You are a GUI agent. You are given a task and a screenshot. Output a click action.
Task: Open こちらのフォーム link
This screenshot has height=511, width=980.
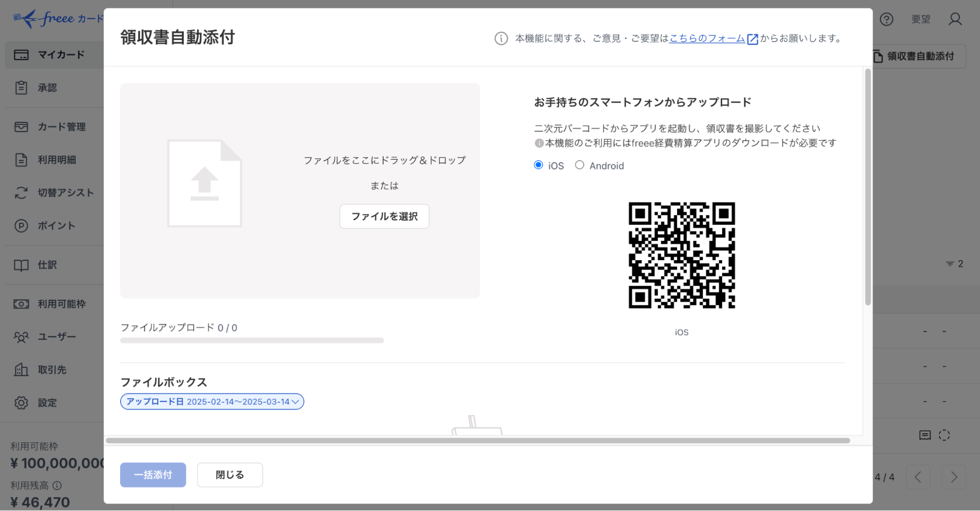pos(707,38)
